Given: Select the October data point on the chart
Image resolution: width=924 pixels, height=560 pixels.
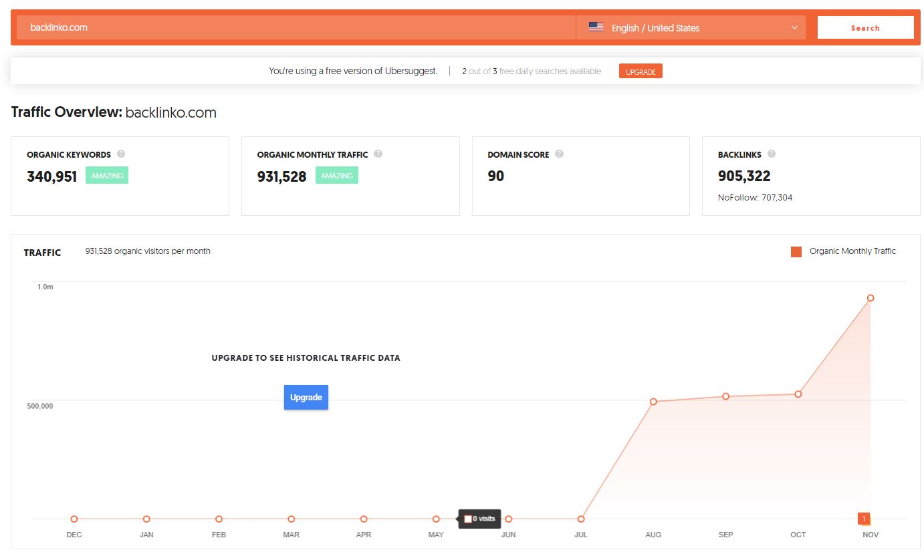Looking at the screenshot, I should (x=798, y=394).
